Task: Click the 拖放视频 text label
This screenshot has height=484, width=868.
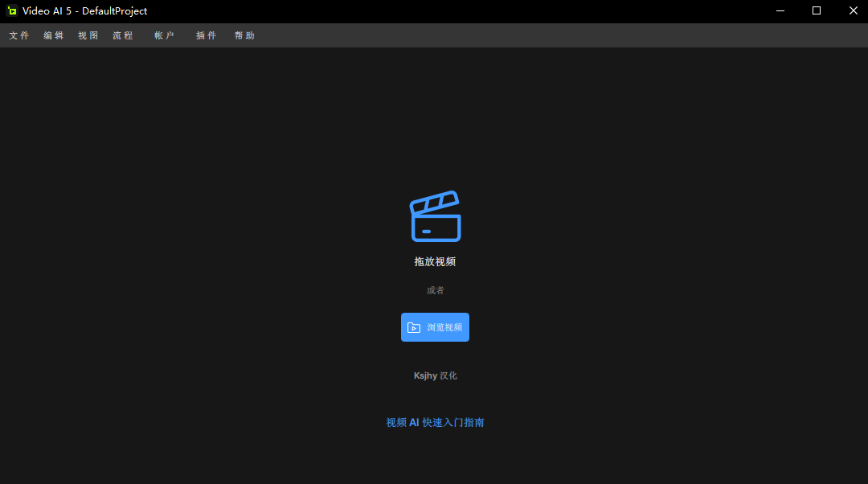Action: pos(435,261)
